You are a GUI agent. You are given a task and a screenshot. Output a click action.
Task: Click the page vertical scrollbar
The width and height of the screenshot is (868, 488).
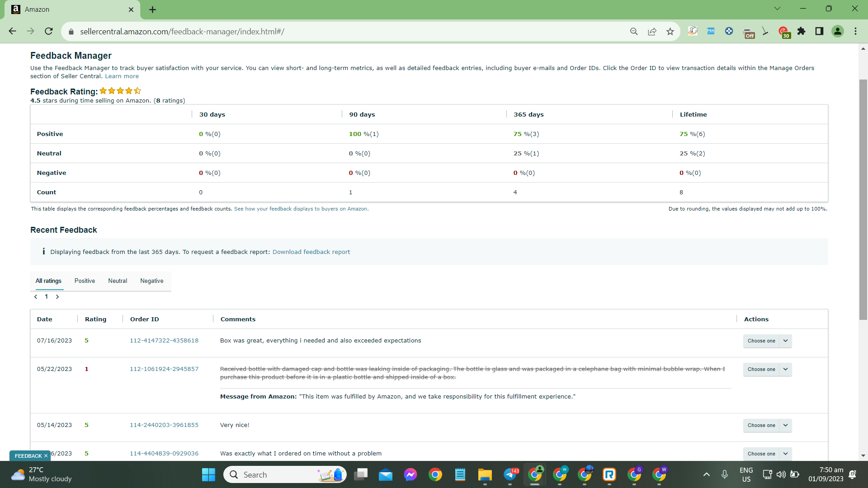(x=863, y=199)
